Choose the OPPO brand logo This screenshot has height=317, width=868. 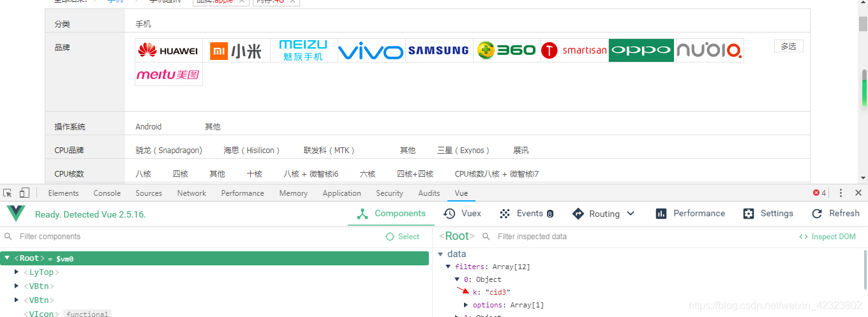coord(641,50)
